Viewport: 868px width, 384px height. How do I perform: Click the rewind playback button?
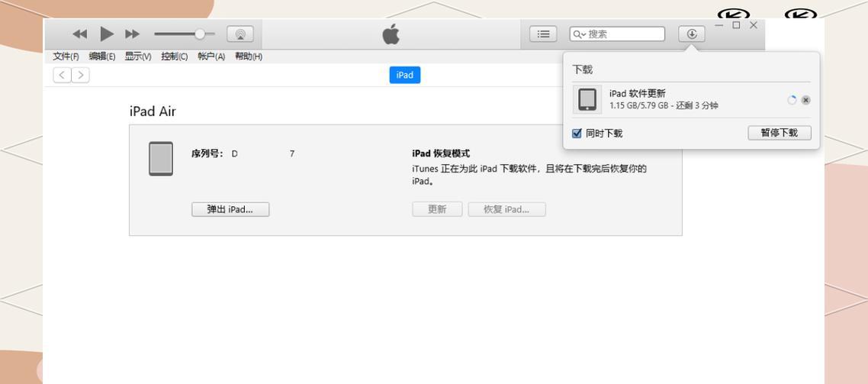[80, 34]
